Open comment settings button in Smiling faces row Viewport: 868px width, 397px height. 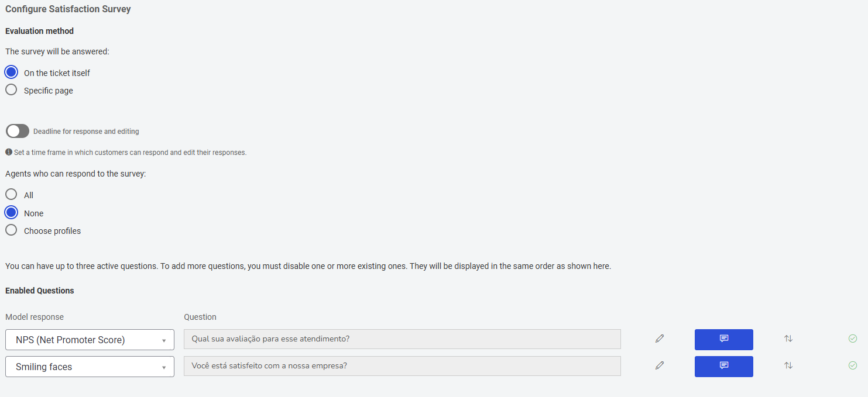point(723,366)
